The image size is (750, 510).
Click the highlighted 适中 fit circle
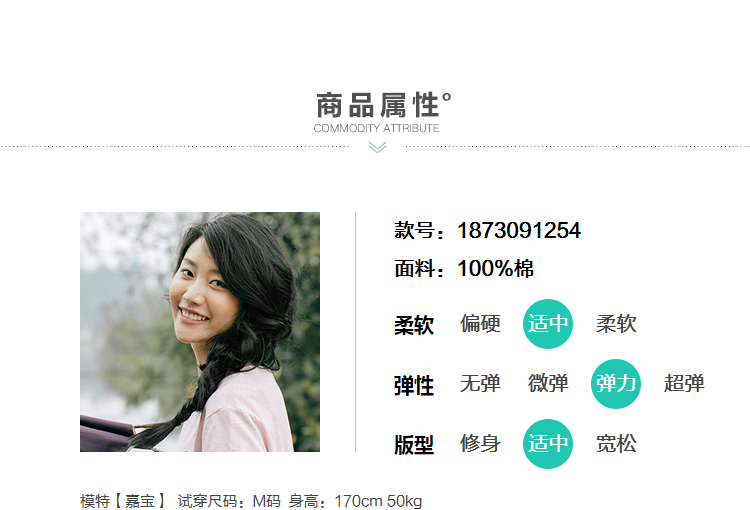(548, 443)
